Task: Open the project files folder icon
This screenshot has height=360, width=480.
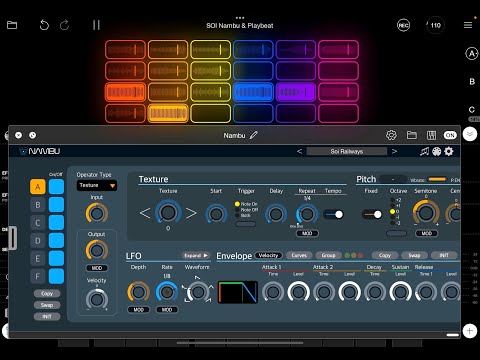Action: tap(12, 25)
